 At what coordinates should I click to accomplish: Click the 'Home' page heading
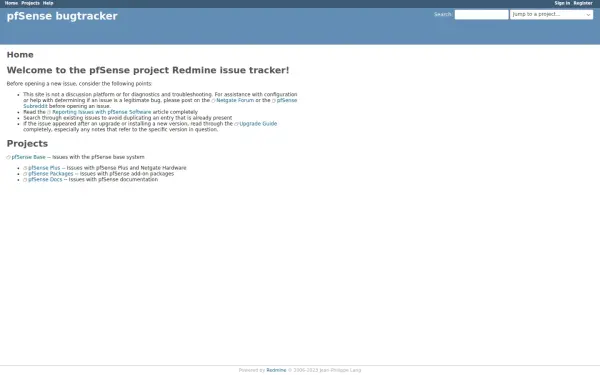point(20,55)
